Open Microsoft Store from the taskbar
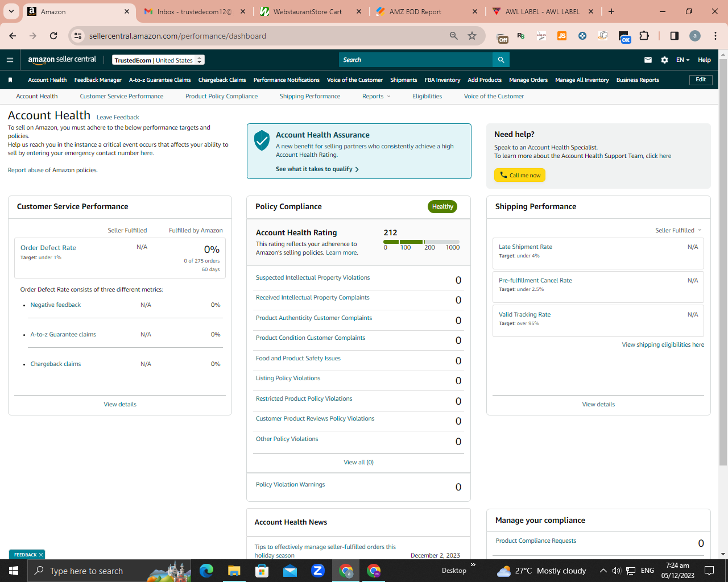 tap(262, 571)
